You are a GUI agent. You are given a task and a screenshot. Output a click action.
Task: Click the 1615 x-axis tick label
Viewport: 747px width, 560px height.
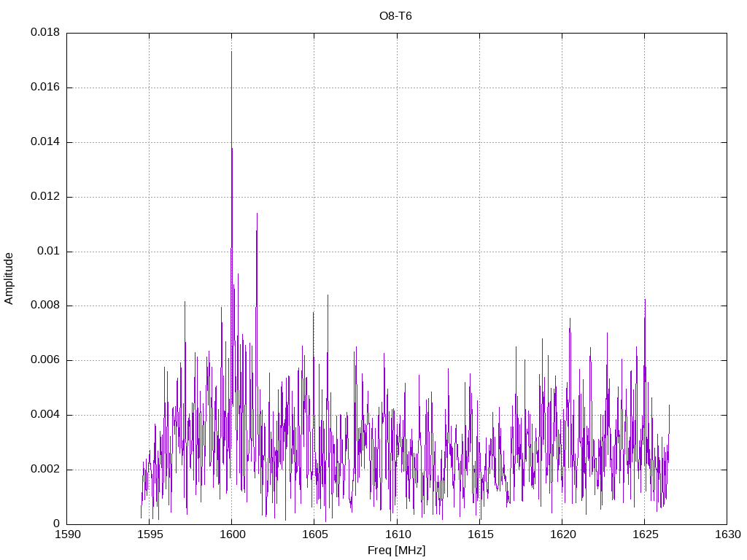(x=480, y=534)
